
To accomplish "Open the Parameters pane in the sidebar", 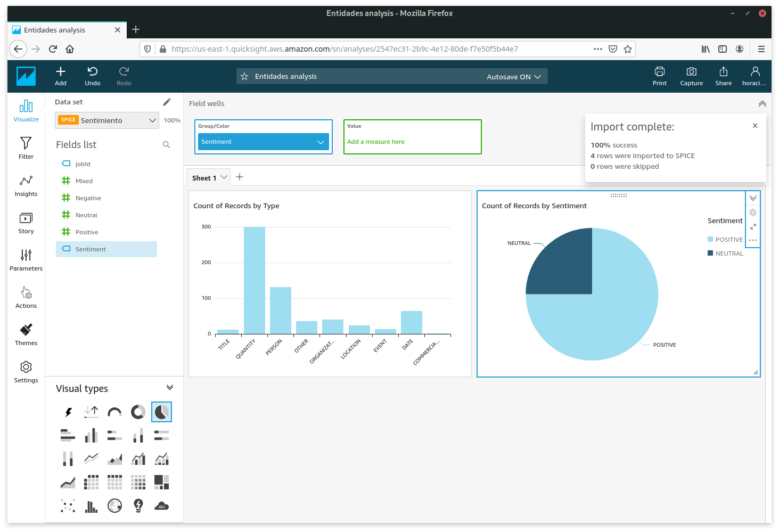I will pyautogui.click(x=26, y=260).
